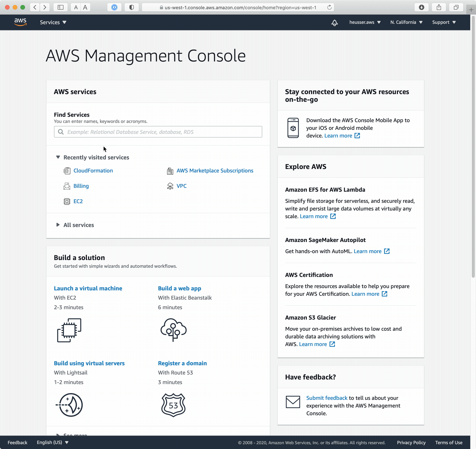Screen dimensions: 476x449
Task: Open the N. California region dropdown
Action: click(406, 22)
